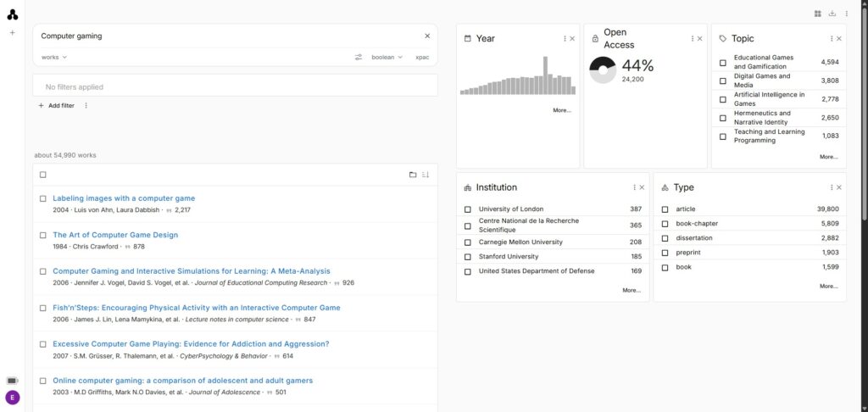Click the folder icon above results list
Viewport: 868px width, 412px height.
[413, 175]
